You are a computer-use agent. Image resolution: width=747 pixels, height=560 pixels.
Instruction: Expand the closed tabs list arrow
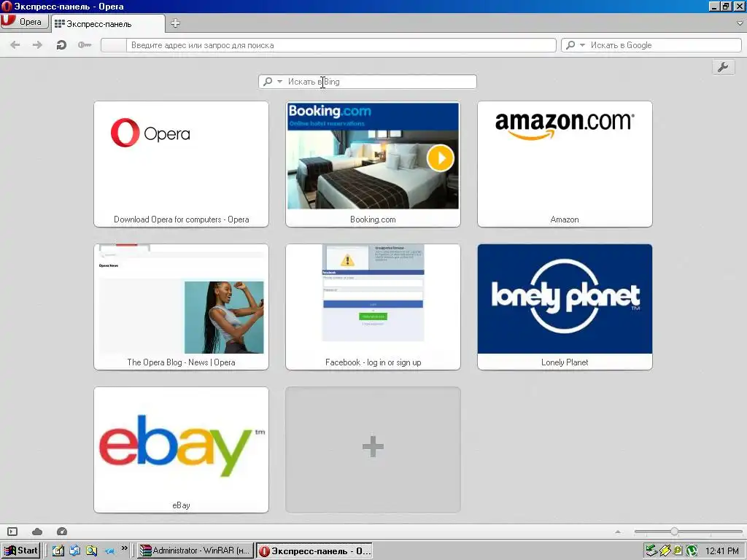point(740,23)
